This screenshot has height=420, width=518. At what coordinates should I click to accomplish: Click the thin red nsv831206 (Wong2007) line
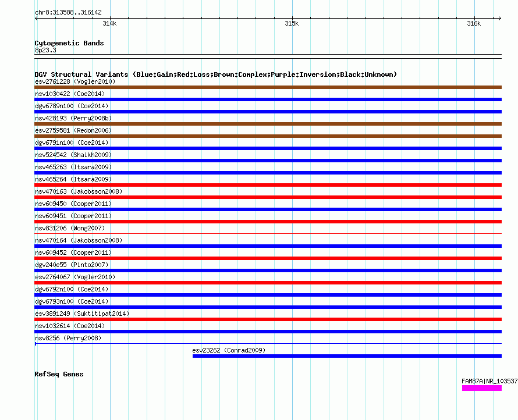coord(268,233)
